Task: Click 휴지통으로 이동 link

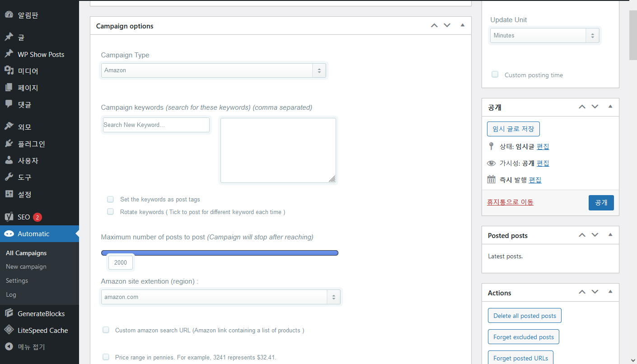Action: 510,202
